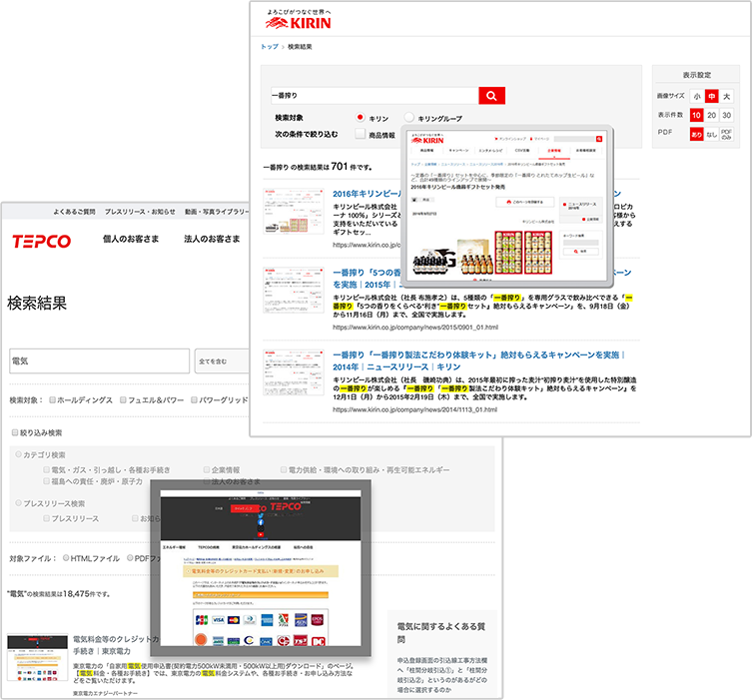This screenshot has height=700, width=752.
Task: Open the TEPCO credit card result thumbnail
Action: click(37, 658)
